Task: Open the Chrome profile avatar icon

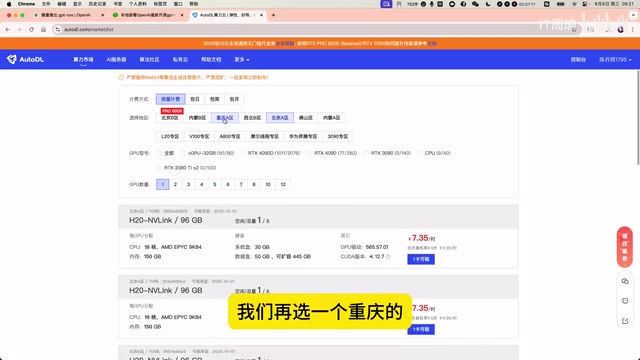Action: (x=620, y=29)
